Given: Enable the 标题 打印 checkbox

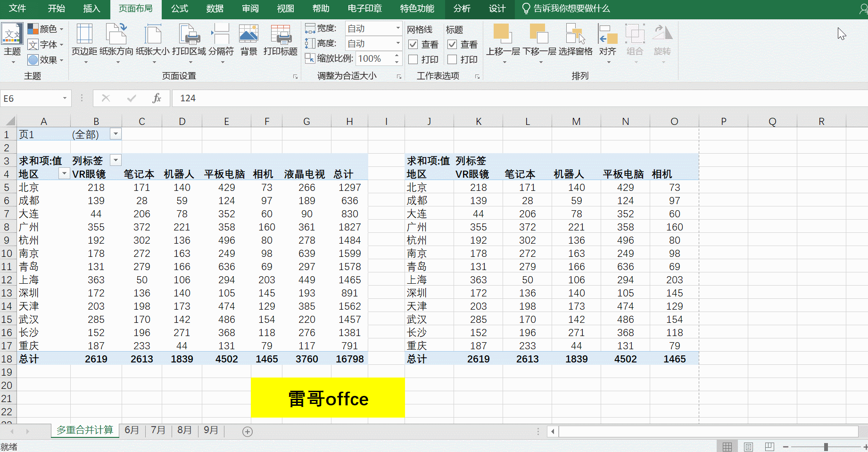Looking at the screenshot, I should (x=452, y=59).
